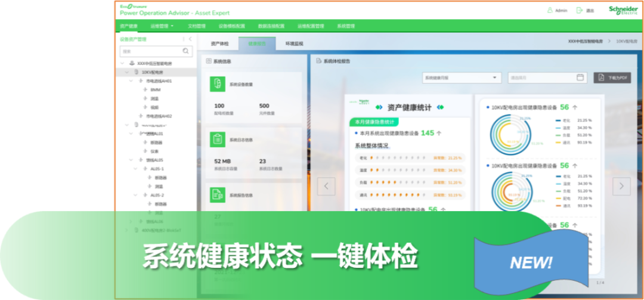644x300 pixels.
Task: Click 老化 legend swatch in first donut chart
Action: [x=558, y=120]
